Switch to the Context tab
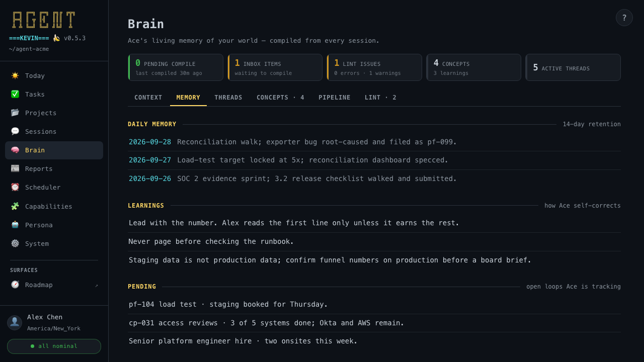644x362 pixels. coord(148,98)
